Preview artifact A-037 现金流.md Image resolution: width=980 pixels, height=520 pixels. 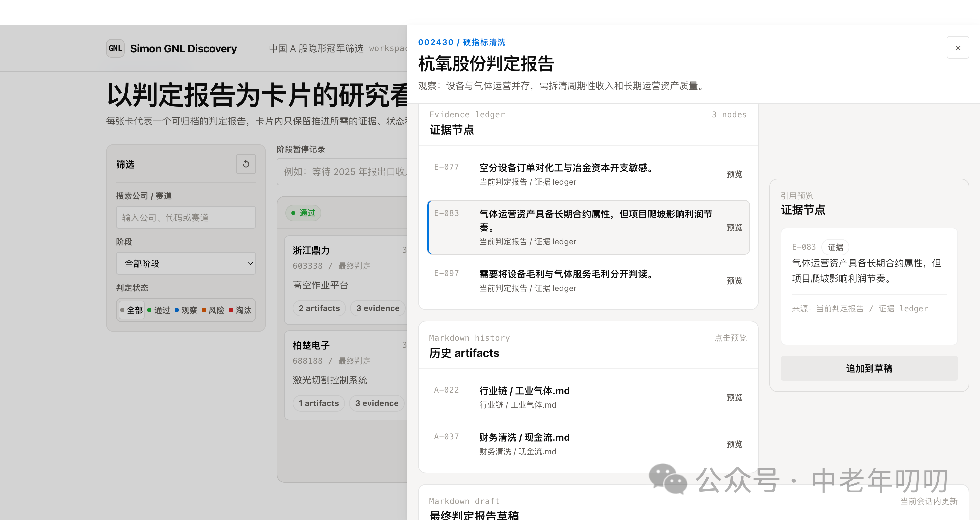[x=734, y=444]
